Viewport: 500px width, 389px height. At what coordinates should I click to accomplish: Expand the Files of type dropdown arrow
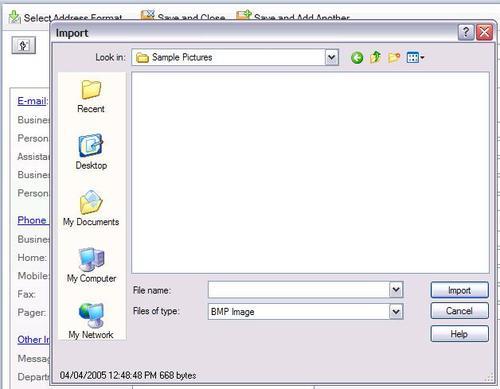396,312
